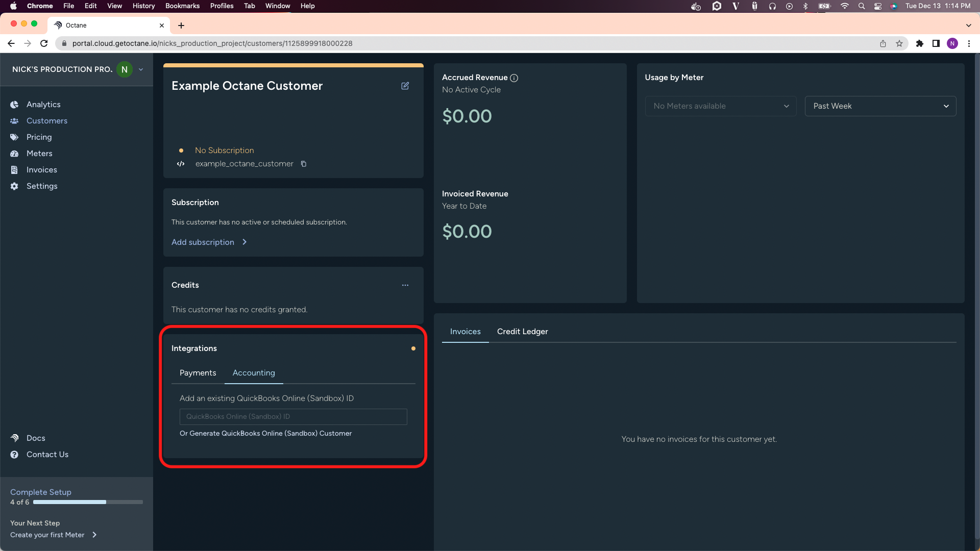Open the No Meters available dropdown
Viewport: 980px width, 551px height.
coord(720,106)
